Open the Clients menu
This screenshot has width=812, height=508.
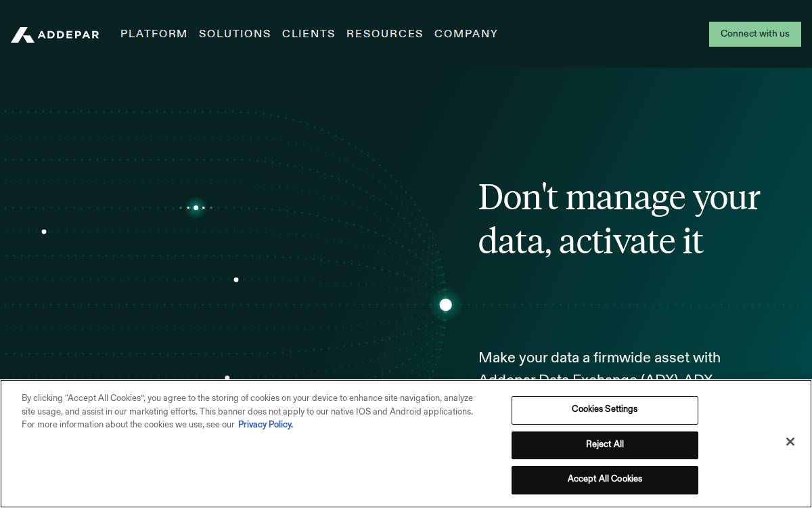click(309, 34)
